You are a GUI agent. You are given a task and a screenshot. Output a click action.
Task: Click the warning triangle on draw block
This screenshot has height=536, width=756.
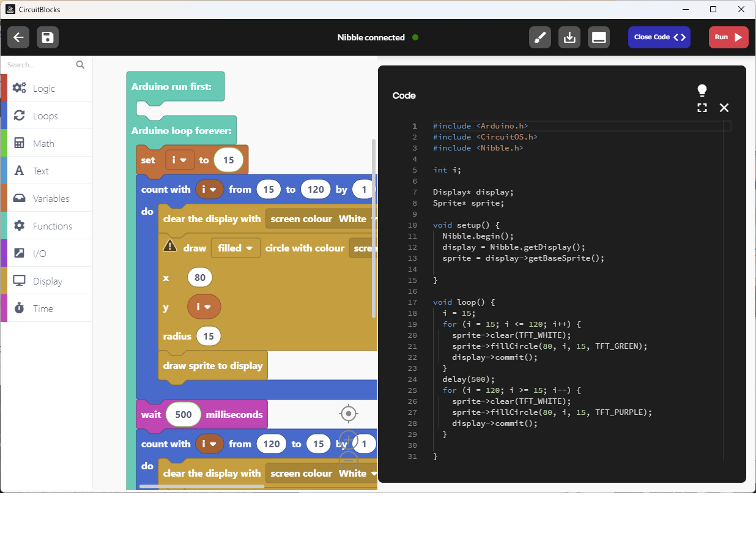coord(169,247)
